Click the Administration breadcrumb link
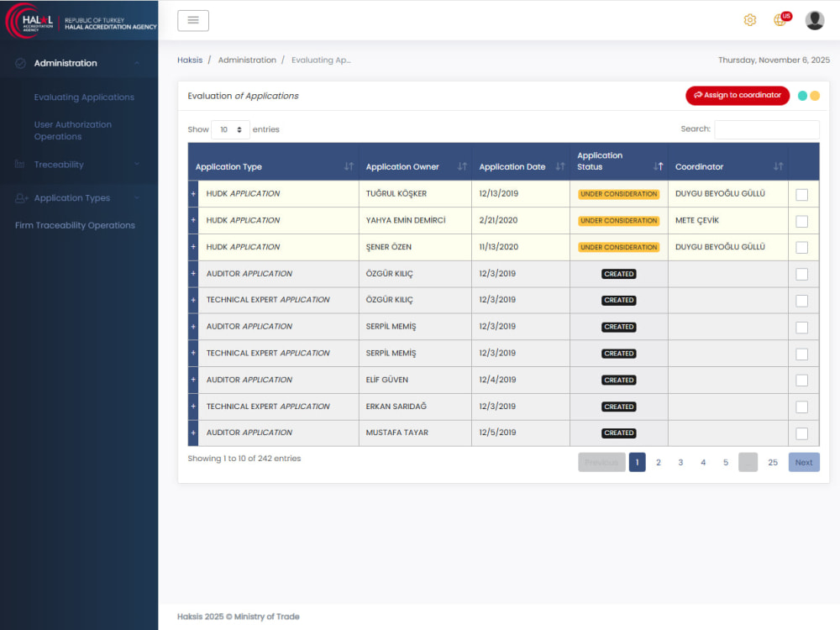Viewport: 840px width, 630px height. (247, 60)
